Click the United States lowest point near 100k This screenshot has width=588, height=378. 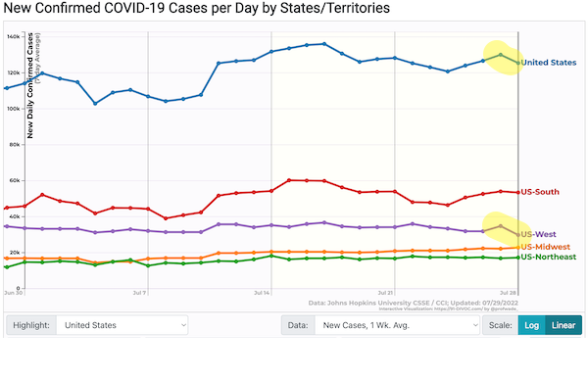click(95, 104)
